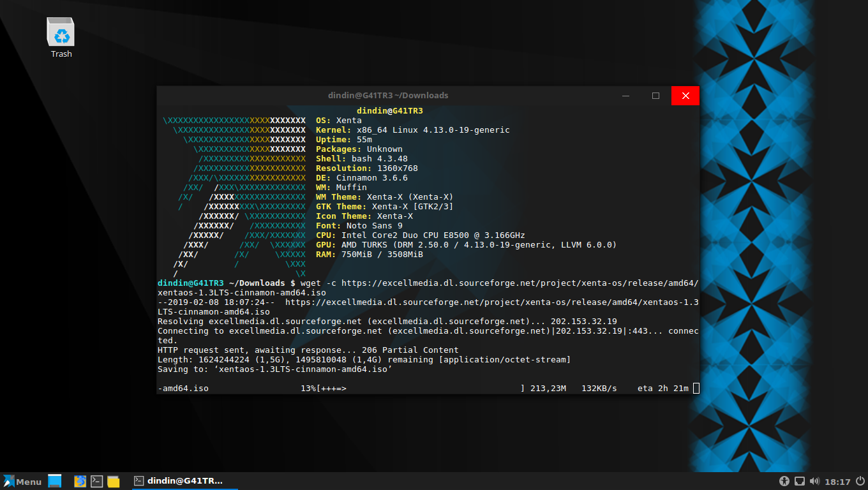Click the GPU AMD TURKS line
868x490 pixels.
tap(467, 245)
